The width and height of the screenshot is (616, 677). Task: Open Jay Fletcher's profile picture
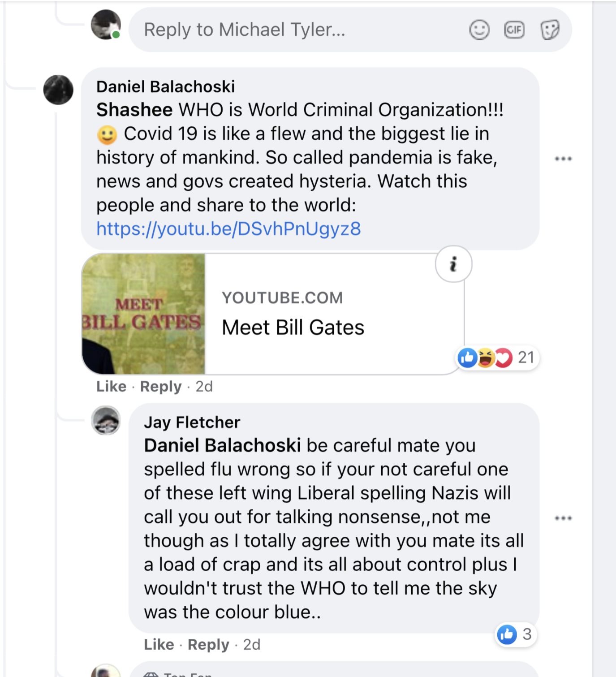(106, 420)
